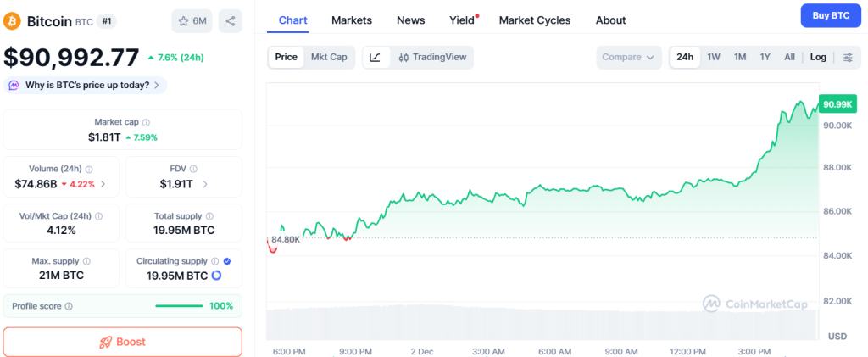Click Market cap info icon

tap(147, 123)
